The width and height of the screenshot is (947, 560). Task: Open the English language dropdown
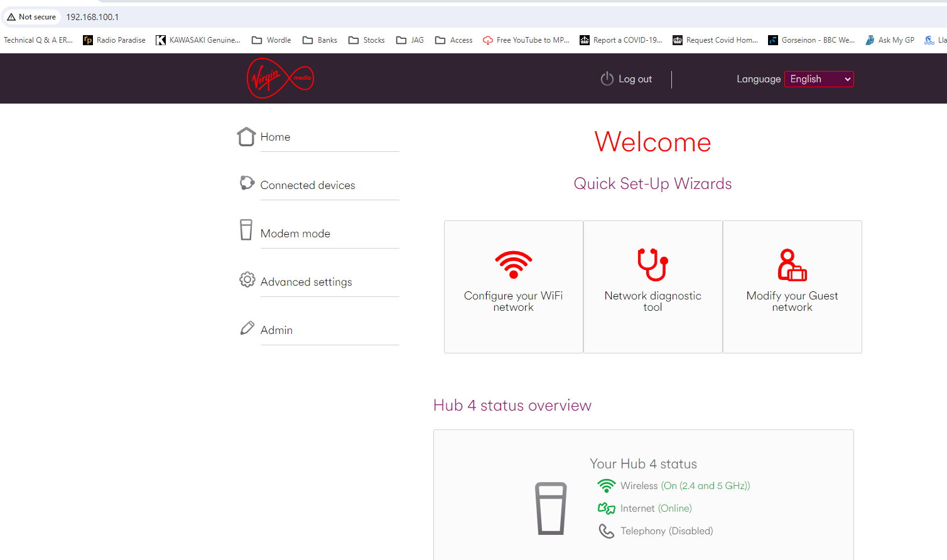click(x=818, y=79)
